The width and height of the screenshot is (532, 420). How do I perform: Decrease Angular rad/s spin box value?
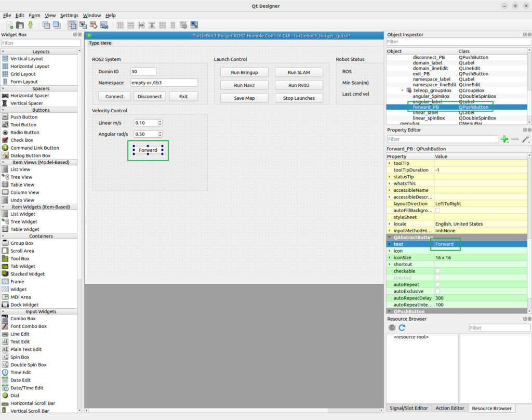point(160,136)
